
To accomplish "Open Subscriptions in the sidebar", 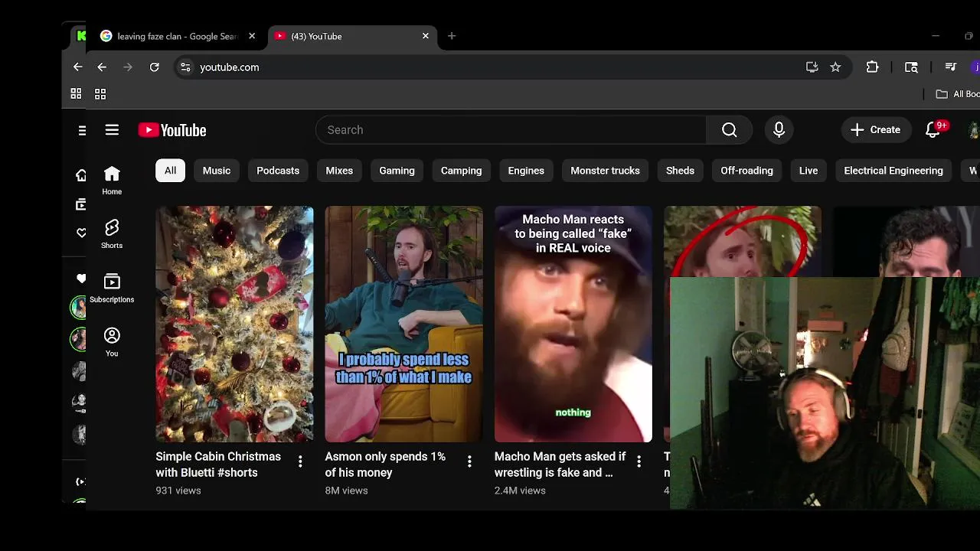I will [x=112, y=289].
